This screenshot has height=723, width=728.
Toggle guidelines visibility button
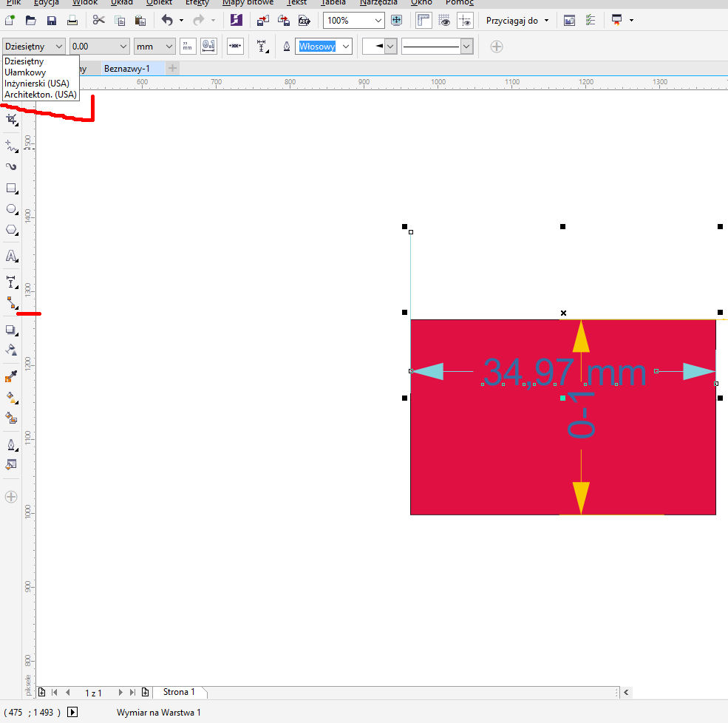pyautogui.click(x=464, y=21)
